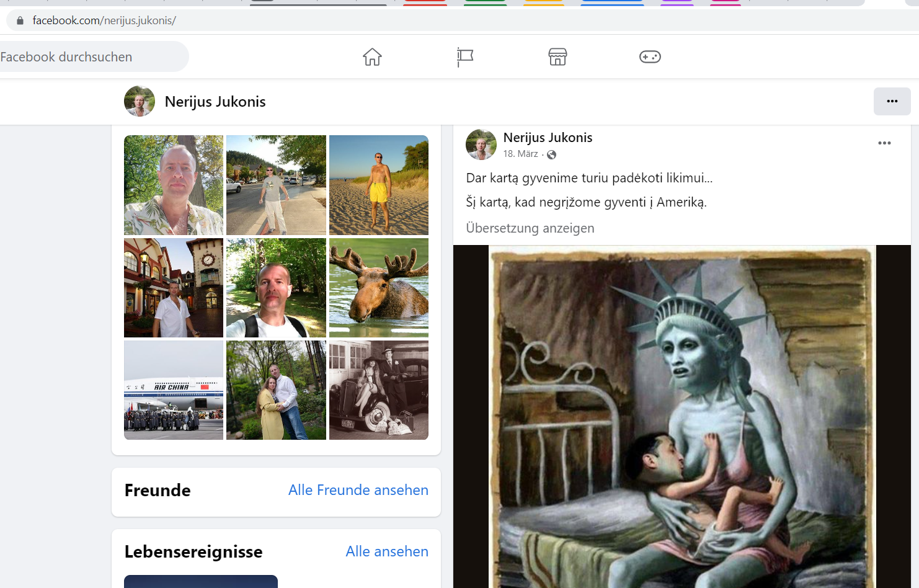Click the site lock icon in address bar

(20, 20)
